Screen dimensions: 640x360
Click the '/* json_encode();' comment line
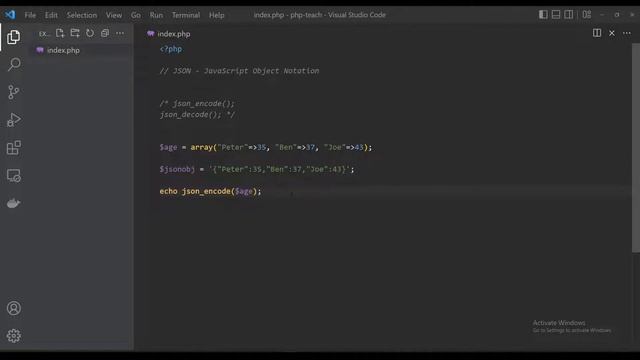tap(197, 103)
